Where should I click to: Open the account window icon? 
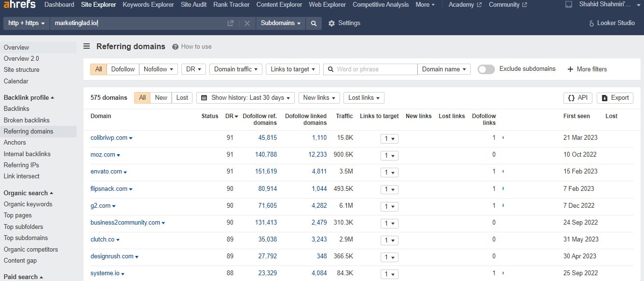point(569,4)
